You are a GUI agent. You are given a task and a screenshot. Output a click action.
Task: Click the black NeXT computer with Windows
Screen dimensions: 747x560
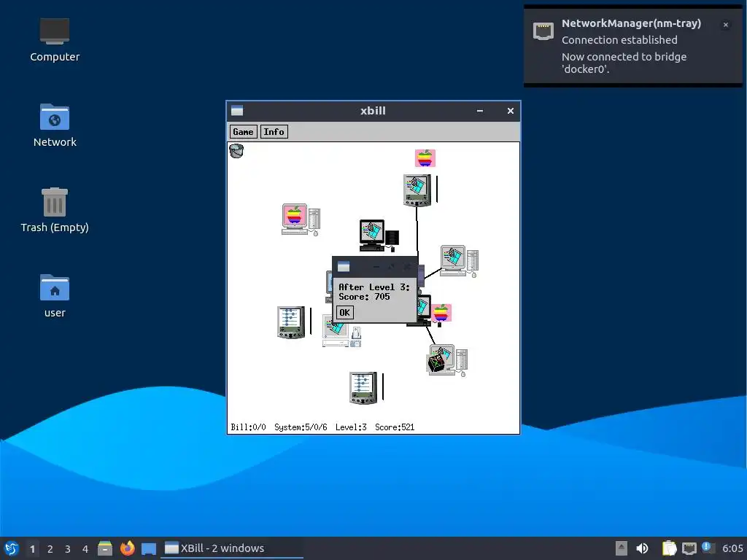[x=379, y=236]
